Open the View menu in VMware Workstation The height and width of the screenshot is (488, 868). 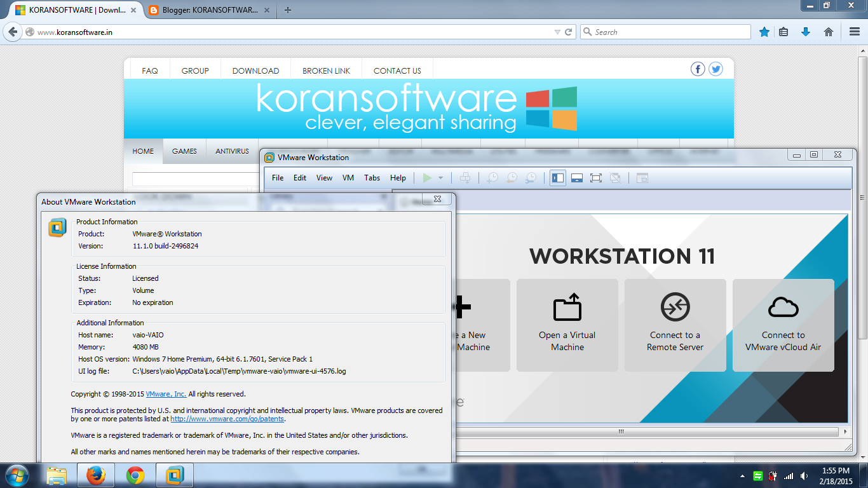point(324,178)
